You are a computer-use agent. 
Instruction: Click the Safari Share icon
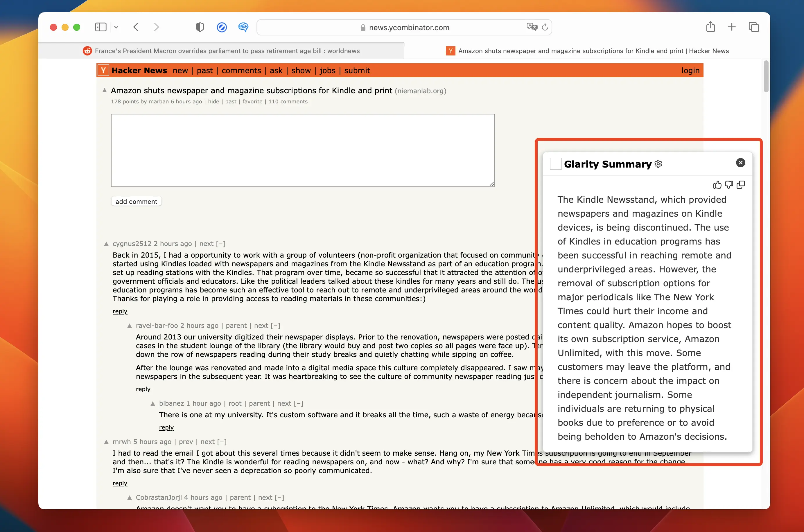coord(710,27)
